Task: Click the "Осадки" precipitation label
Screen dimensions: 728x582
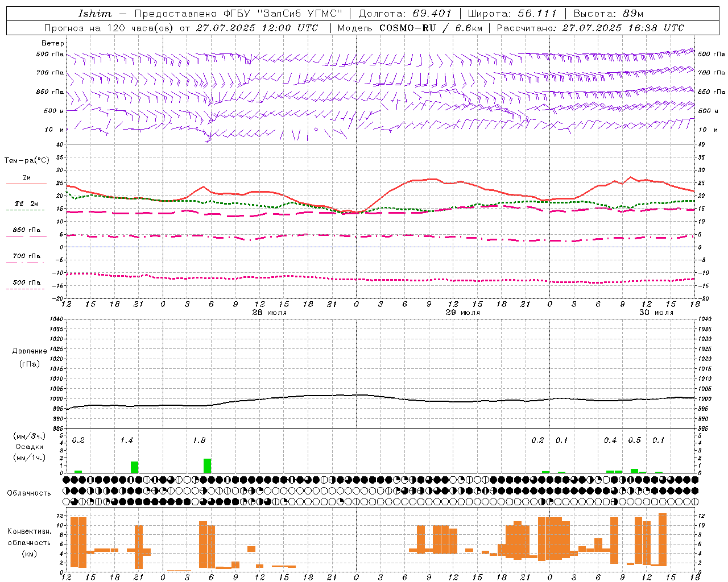Action: click(x=30, y=447)
